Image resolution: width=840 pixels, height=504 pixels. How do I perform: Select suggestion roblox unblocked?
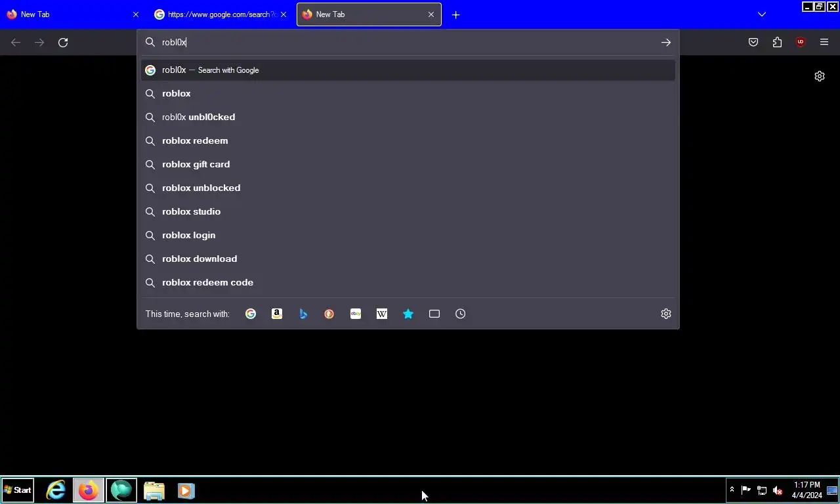[408, 188]
